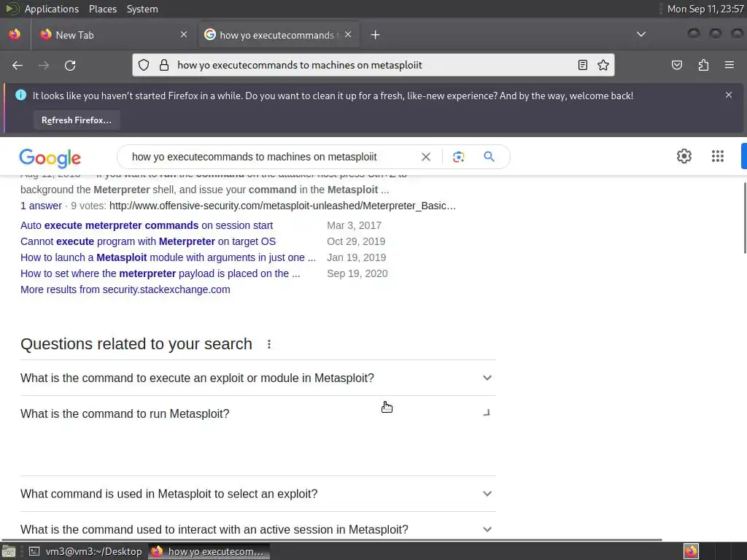Open Google quick settings gear
The image size is (747, 560).
pyautogui.click(x=684, y=156)
